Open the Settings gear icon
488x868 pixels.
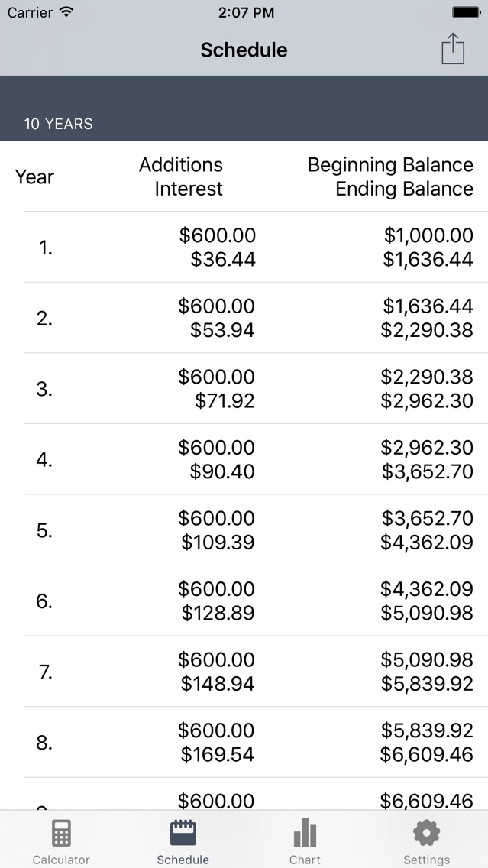click(426, 833)
